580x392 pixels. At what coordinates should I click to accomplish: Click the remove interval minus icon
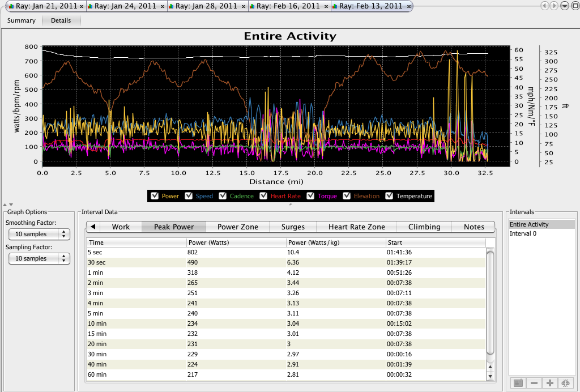[534, 383]
